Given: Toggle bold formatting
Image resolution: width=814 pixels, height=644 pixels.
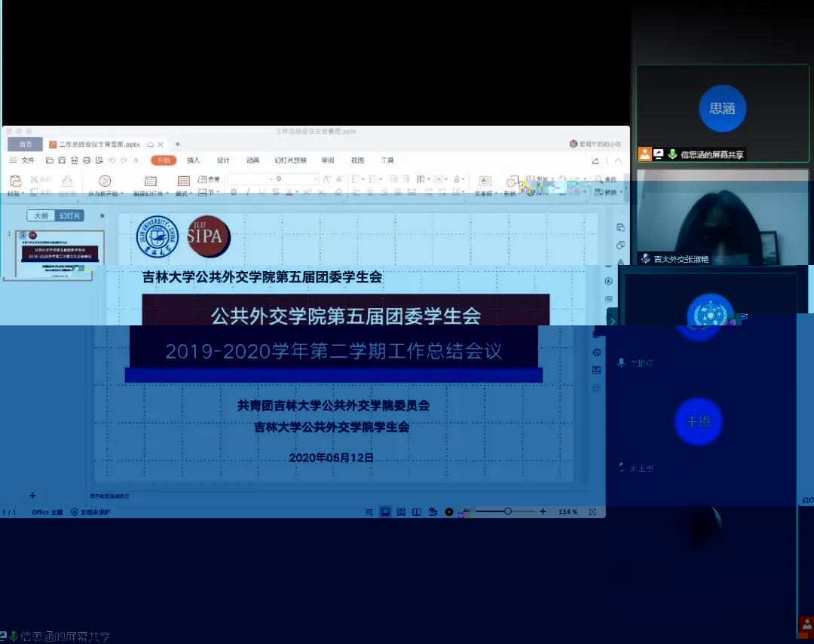Looking at the screenshot, I should coord(234,193).
